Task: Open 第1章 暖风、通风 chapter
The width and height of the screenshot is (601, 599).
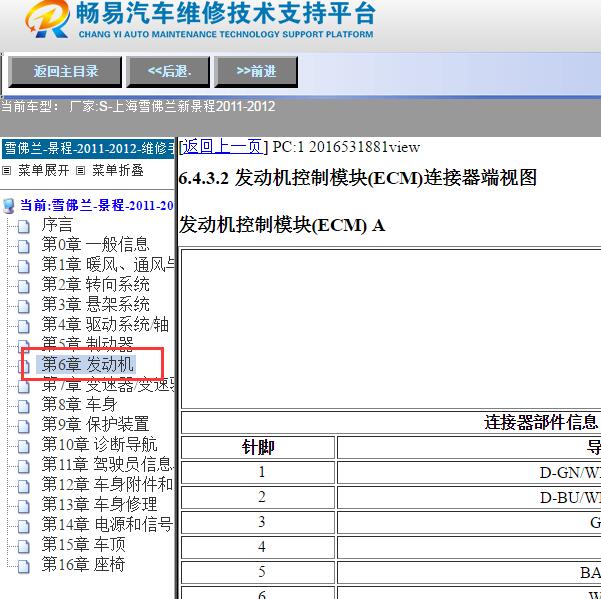Action: (108, 265)
